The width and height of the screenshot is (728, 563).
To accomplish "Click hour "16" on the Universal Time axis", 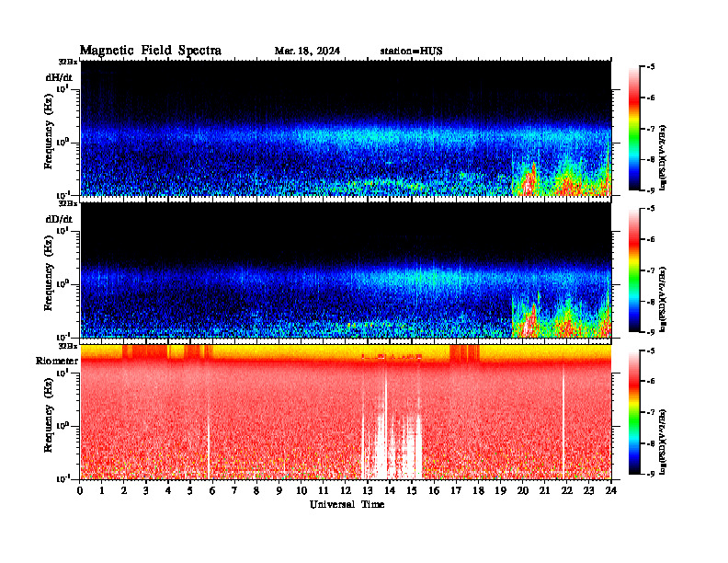I will point(434,491).
